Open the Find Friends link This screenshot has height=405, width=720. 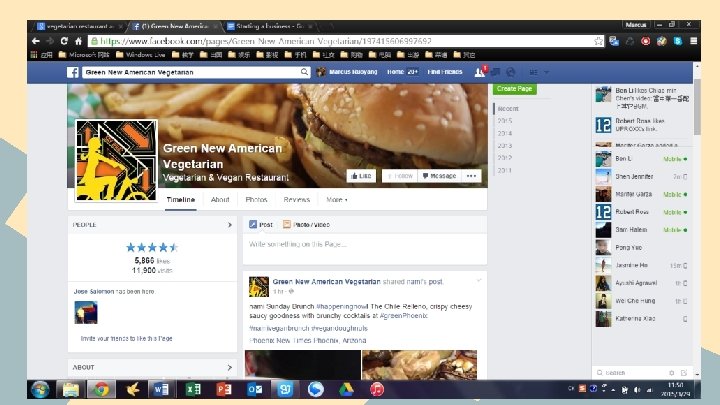(444, 72)
